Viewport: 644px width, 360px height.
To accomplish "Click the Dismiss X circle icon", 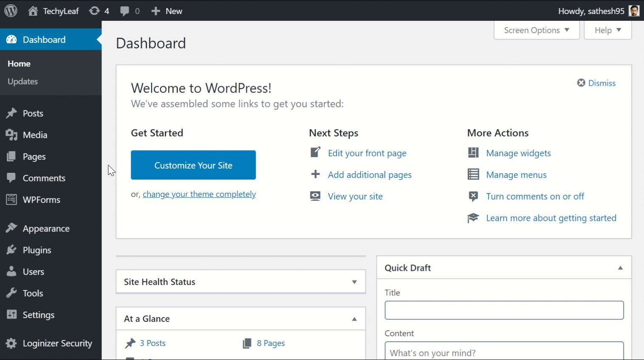I will pos(581,83).
